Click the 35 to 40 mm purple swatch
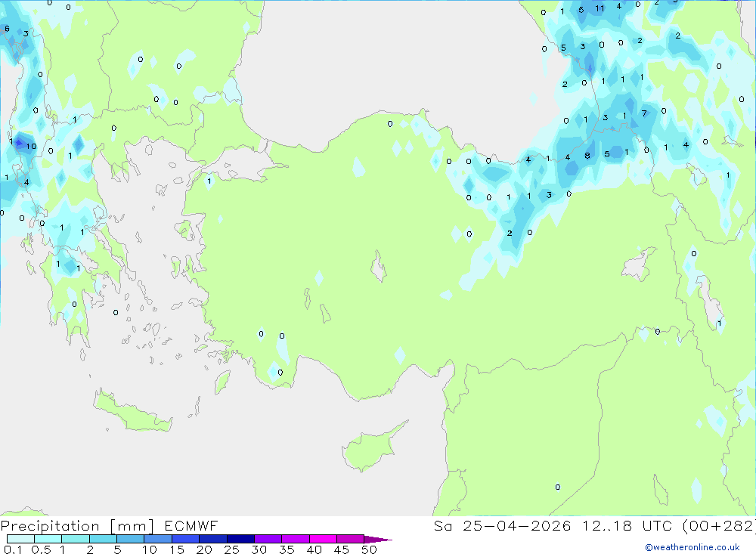 point(296,539)
